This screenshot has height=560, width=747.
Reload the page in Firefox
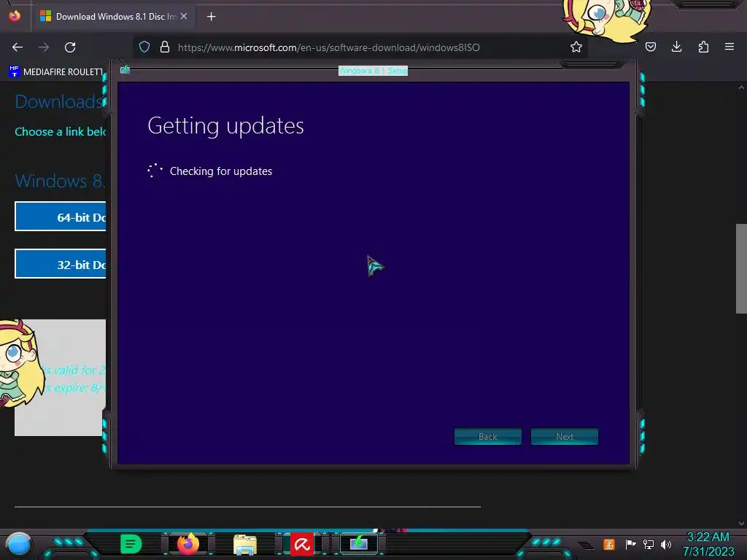70,47
